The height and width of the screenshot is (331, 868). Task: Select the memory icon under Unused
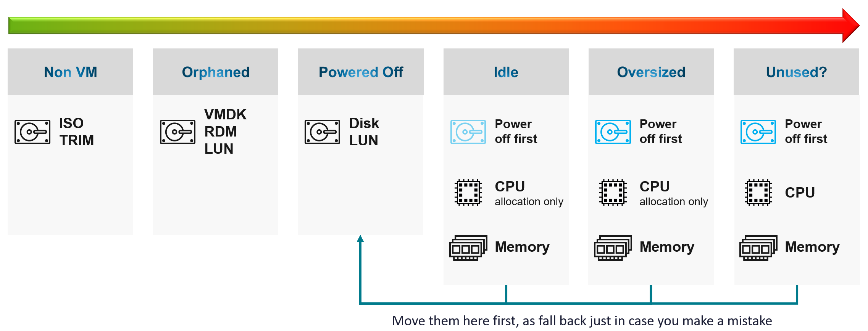pos(758,248)
